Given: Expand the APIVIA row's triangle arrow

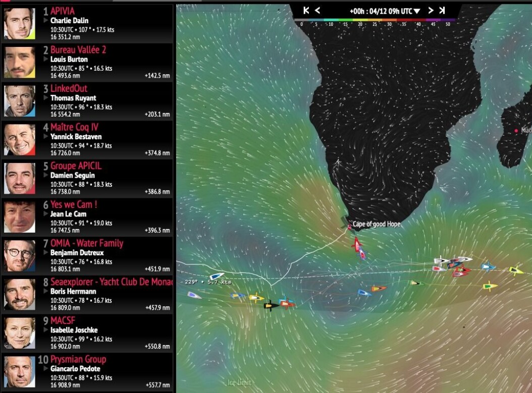Looking at the screenshot, I should pyautogui.click(x=46, y=20).
